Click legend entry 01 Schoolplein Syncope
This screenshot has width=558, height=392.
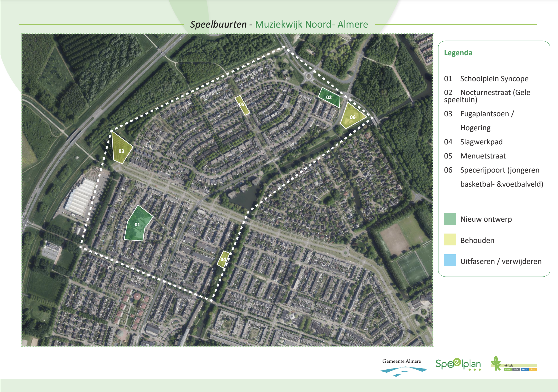click(x=486, y=79)
